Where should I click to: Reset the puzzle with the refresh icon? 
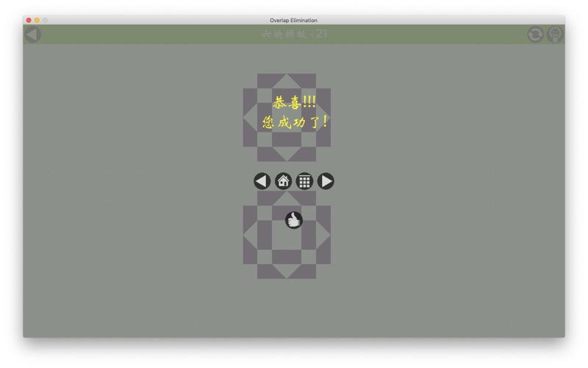click(x=535, y=35)
